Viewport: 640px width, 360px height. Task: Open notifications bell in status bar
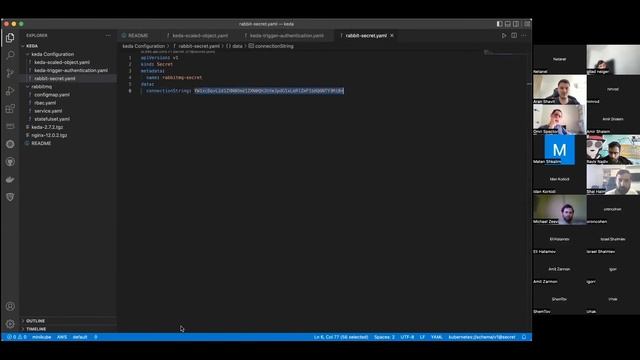[x=524, y=337]
